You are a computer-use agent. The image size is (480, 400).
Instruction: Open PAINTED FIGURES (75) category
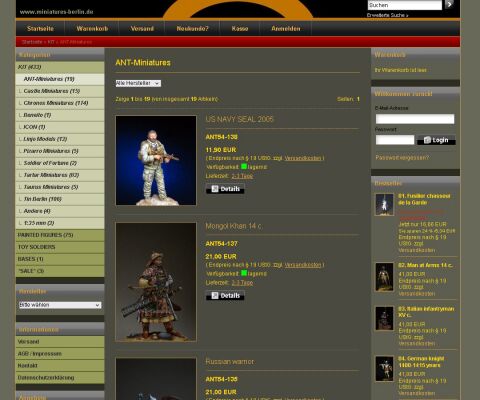(60, 235)
